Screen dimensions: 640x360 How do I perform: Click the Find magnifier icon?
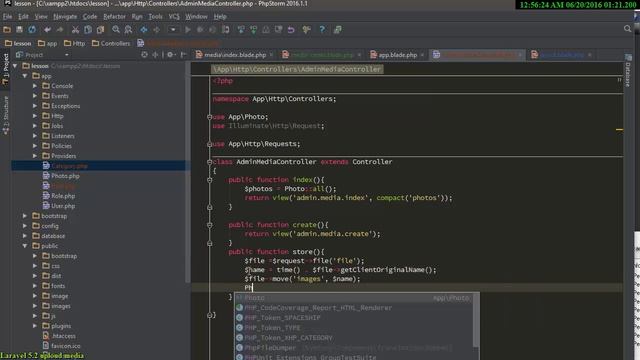[x=116, y=29]
